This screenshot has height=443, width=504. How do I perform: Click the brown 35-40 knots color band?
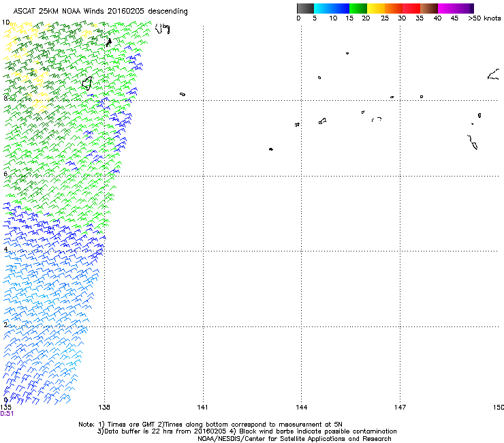[429, 8]
